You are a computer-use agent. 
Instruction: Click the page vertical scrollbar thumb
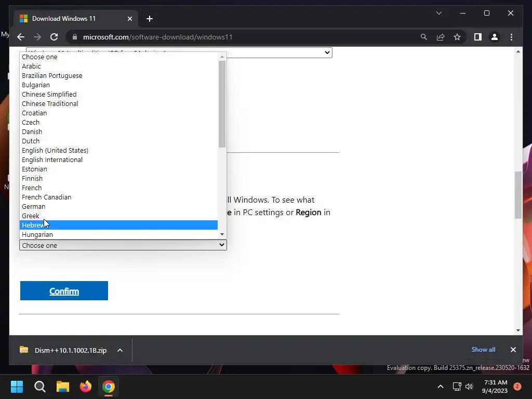518,195
